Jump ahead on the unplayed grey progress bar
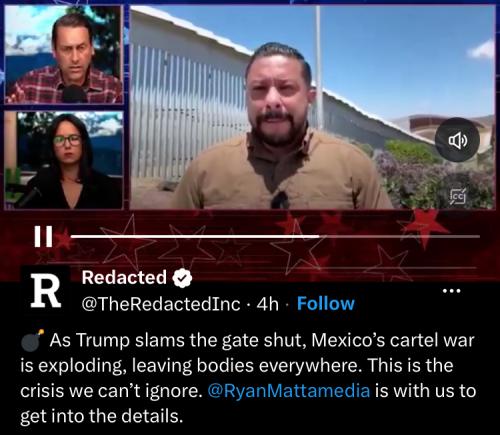The image size is (500, 435). point(399,236)
